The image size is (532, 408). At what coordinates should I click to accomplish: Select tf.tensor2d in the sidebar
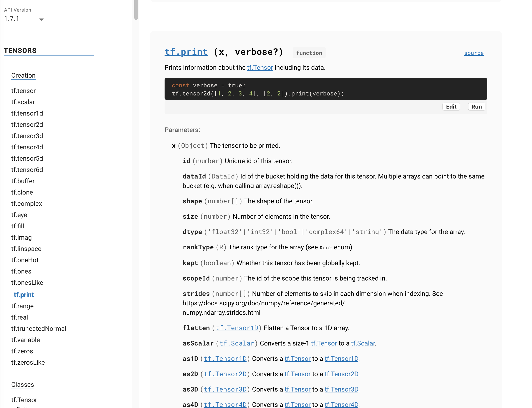(27, 124)
